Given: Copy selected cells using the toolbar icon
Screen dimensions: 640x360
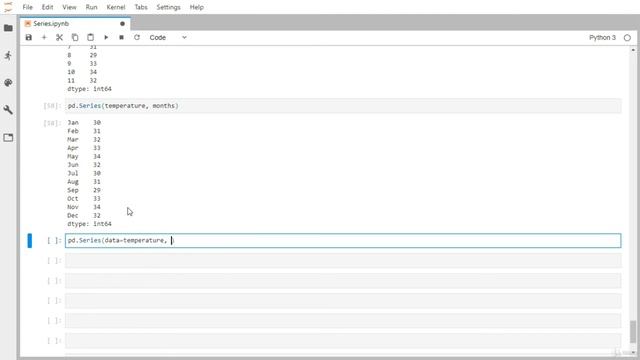Looking at the screenshot, I should click(x=75, y=38).
